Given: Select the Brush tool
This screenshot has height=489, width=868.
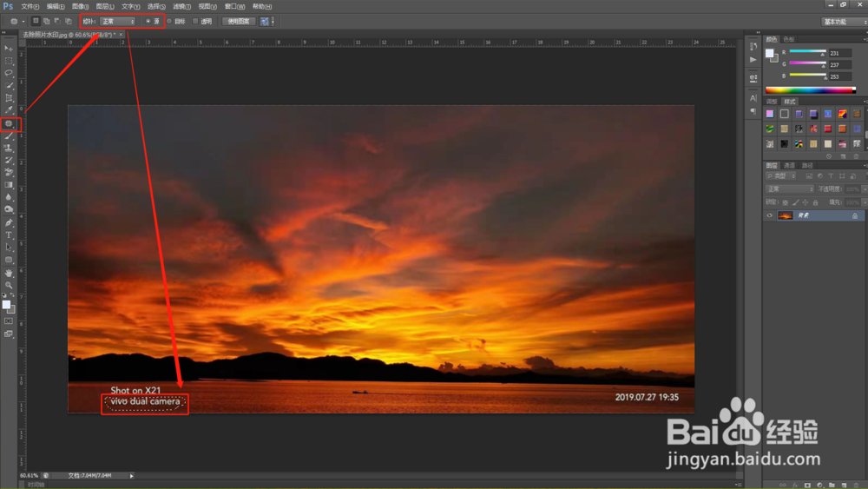Looking at the screenshot, I should click(9, 135).
